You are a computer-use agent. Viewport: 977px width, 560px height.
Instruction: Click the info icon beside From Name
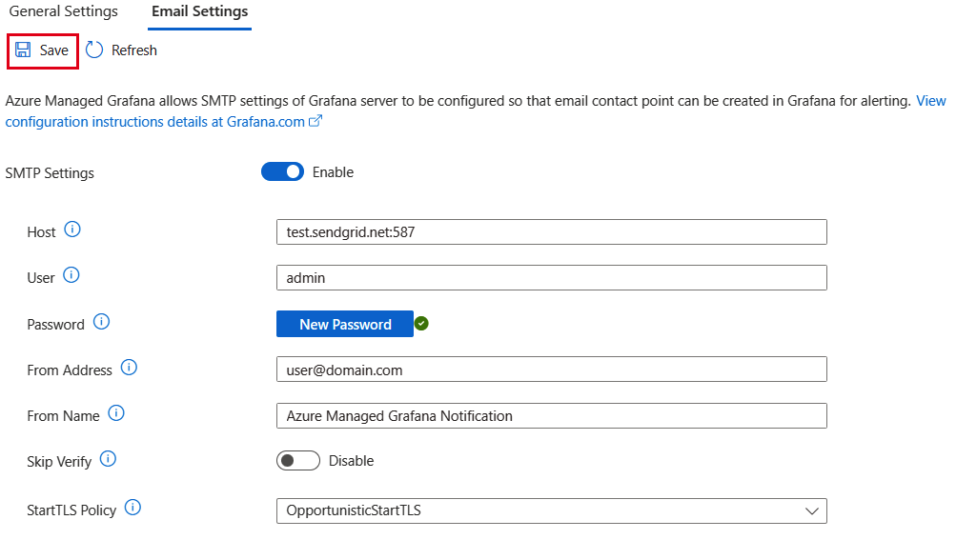point(116,413)
